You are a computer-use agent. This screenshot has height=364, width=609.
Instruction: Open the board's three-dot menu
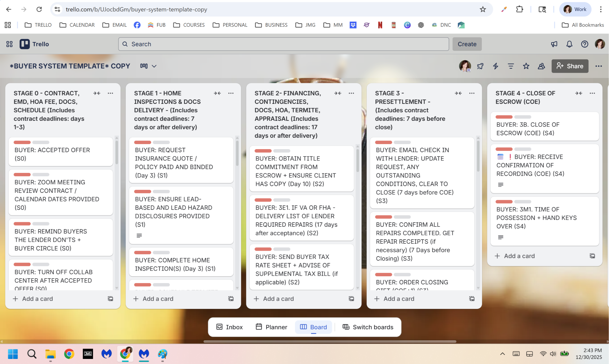[598, 66]
